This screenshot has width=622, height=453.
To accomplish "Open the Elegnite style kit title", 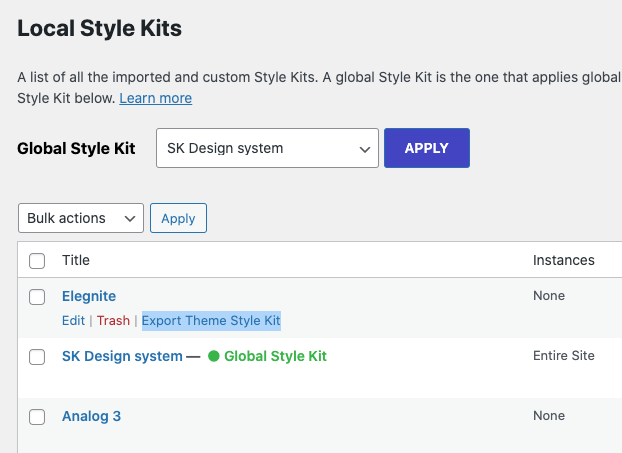I will [x=89, y=296].
